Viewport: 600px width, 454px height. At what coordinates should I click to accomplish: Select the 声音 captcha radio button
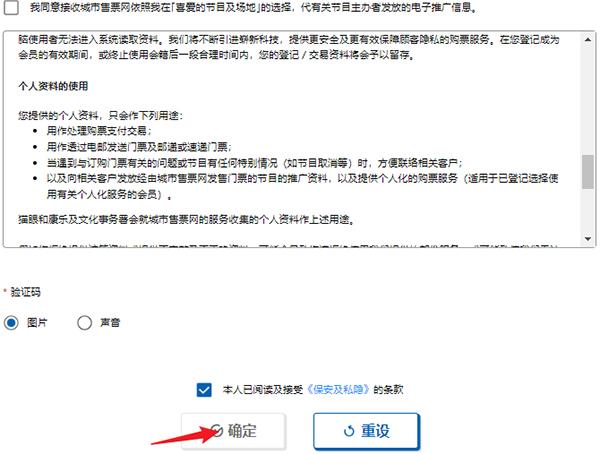[84, 323]
